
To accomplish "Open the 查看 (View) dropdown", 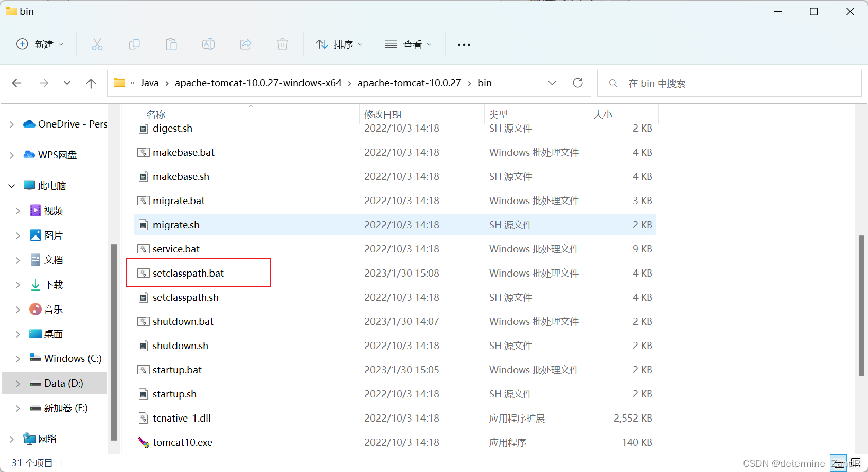I will pyautogui.click(x=409, y=45).
